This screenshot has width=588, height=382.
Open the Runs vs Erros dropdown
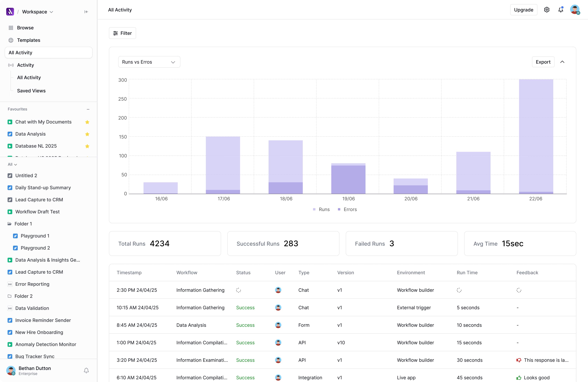click(149, 62)
